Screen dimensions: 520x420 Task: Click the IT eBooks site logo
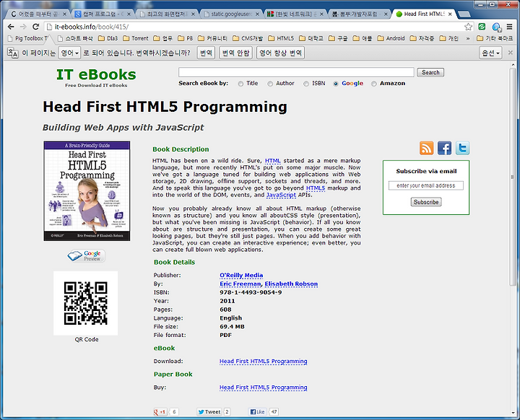96,77
